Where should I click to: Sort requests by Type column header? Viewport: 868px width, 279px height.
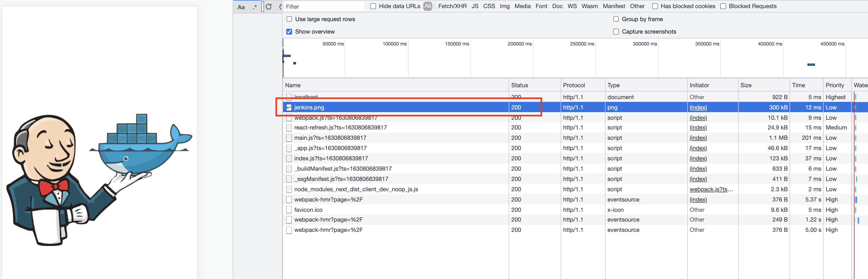[646, 85]
